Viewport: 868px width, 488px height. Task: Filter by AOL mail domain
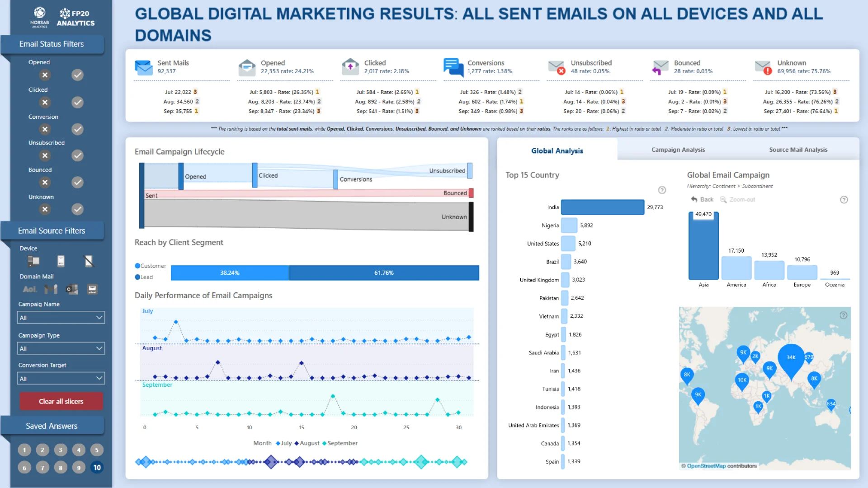coord(30,289)
